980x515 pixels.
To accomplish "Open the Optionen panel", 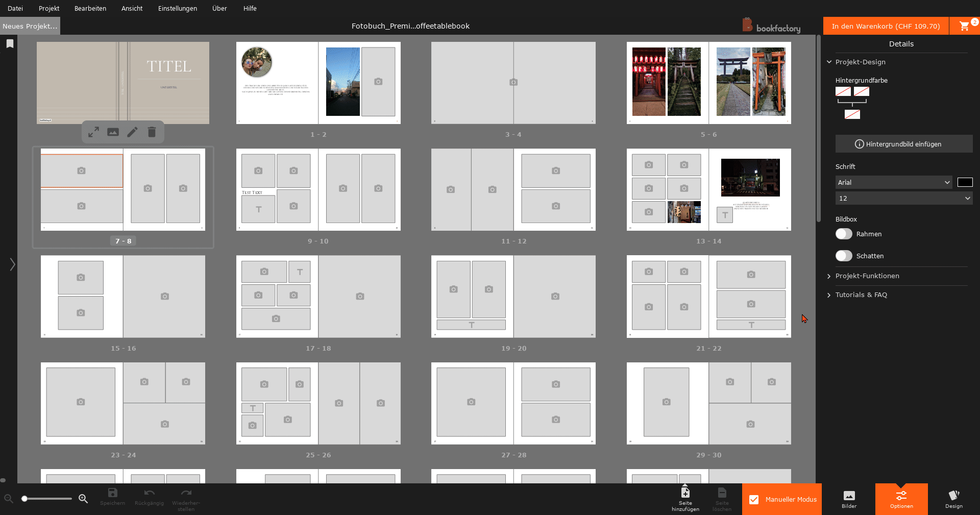I will 901,499.
